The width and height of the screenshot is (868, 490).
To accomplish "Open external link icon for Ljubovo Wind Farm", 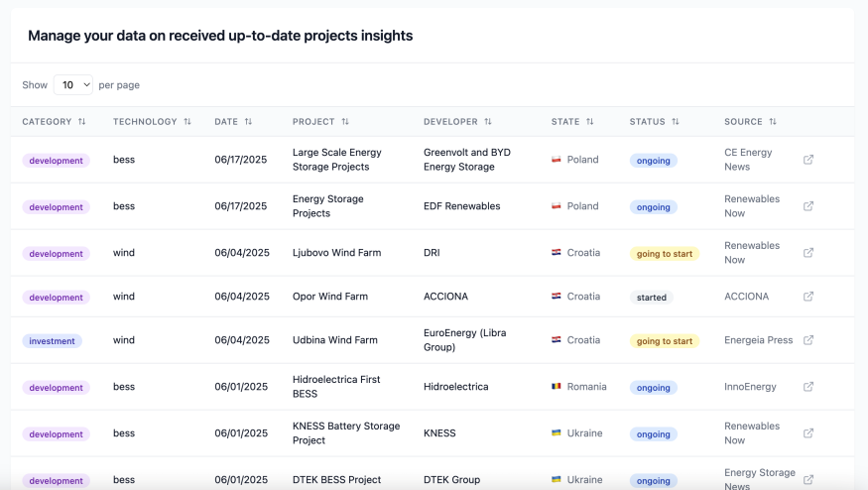I will tap(808, 253).
